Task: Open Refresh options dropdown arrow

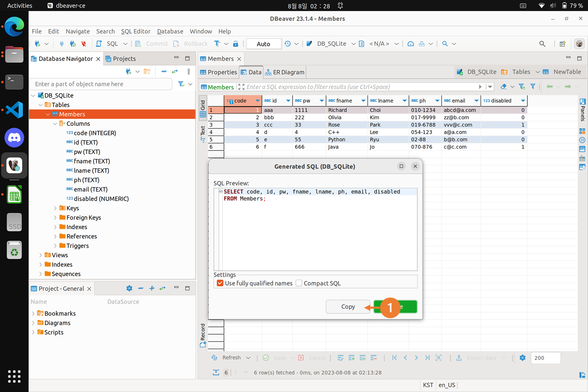Action: click(248, 358)
